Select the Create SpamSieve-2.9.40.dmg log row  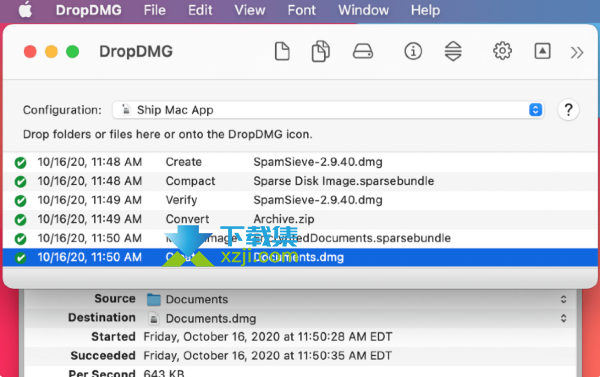[x=300, y=162]
